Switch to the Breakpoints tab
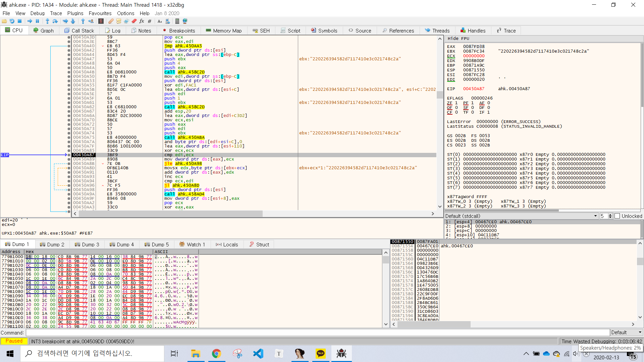Image resolution: width=644 pixels, height=362 pixels. coord(178,31)
